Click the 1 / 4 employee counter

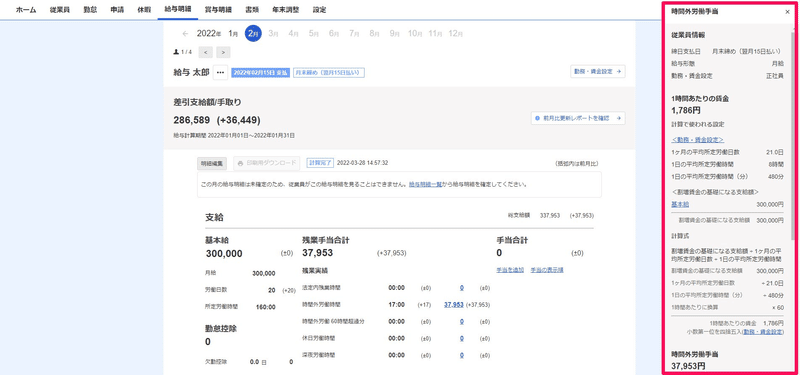click(183, 52)
